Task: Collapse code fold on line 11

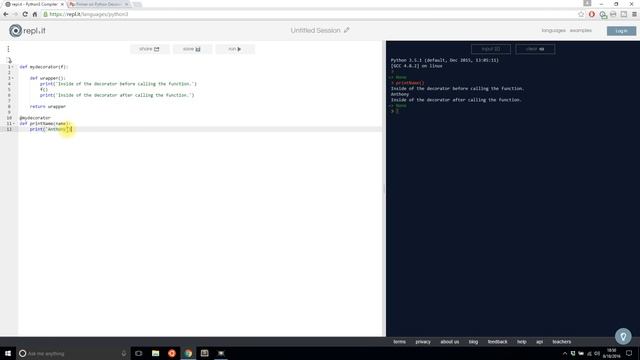Action: point(13,123)
